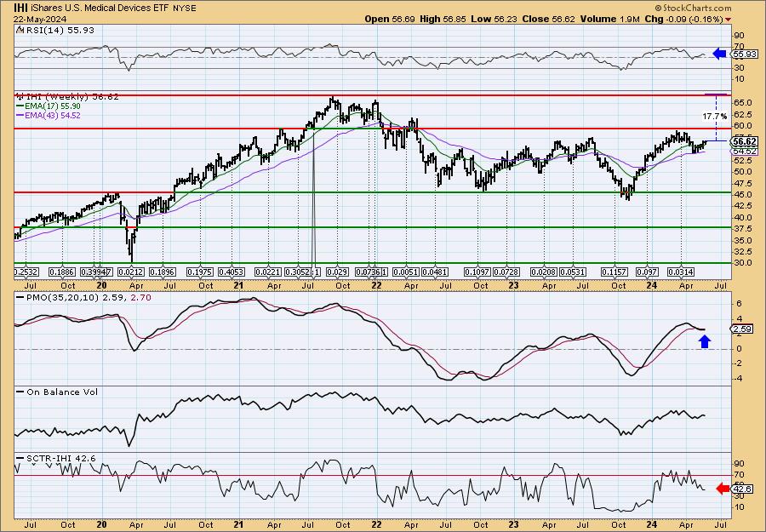766x532 pixels.
Task: Click the 0.0728 dividend marker
Action: 506,272
